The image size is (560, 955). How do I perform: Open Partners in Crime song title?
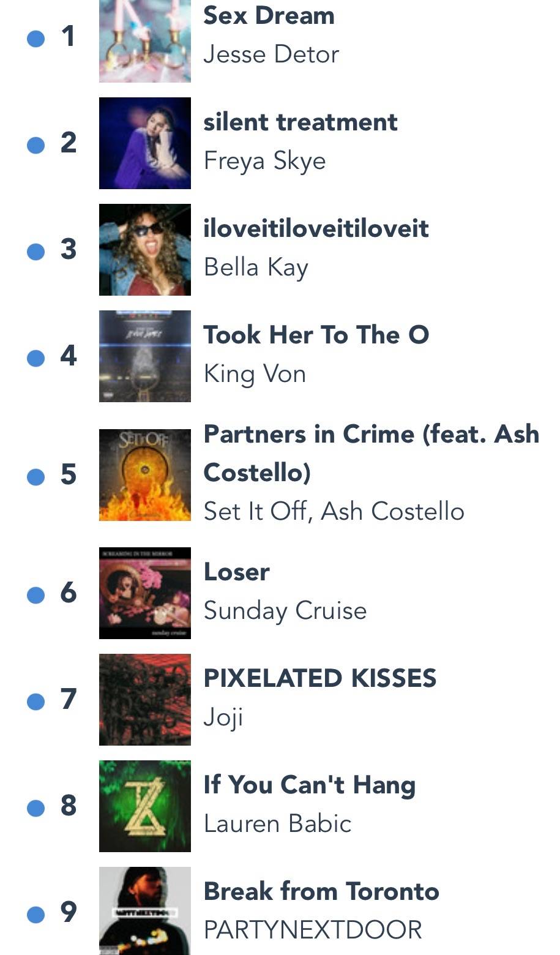371,453
